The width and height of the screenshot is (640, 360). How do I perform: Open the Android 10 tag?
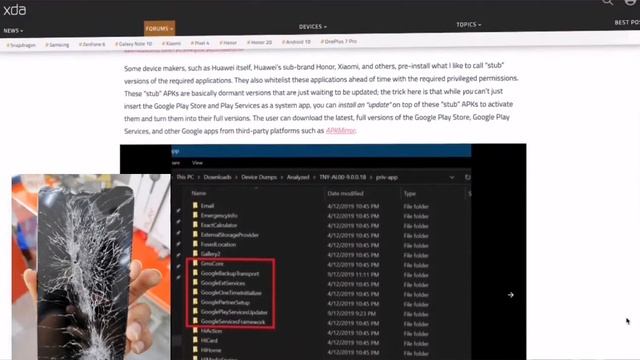click(296, 42)
